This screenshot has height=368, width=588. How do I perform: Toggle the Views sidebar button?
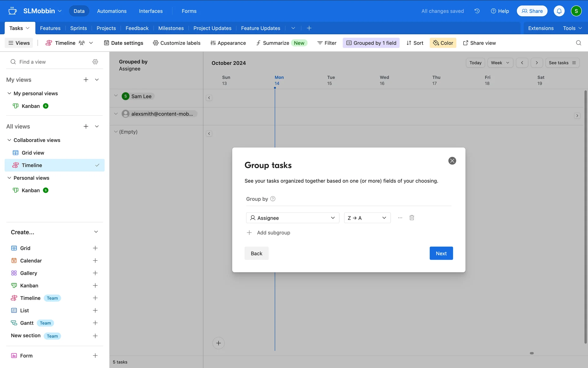point(19,43)
